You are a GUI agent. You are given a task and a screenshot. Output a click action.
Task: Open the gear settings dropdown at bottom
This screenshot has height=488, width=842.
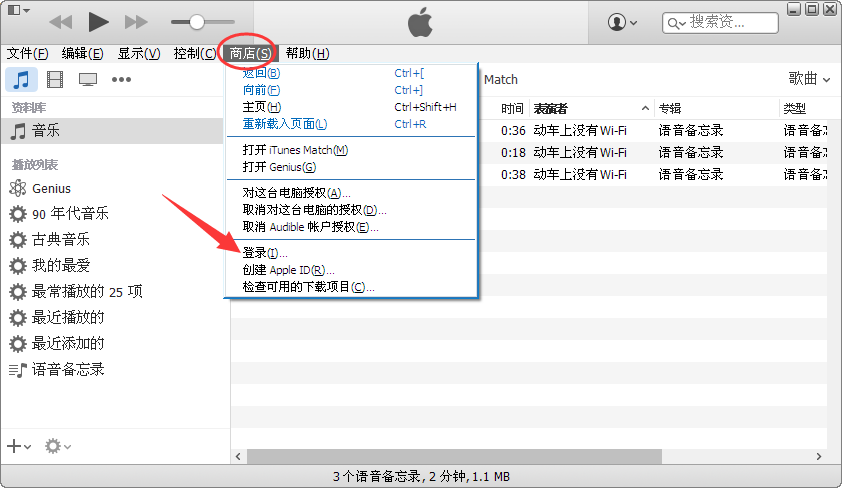tap(58, 446)
